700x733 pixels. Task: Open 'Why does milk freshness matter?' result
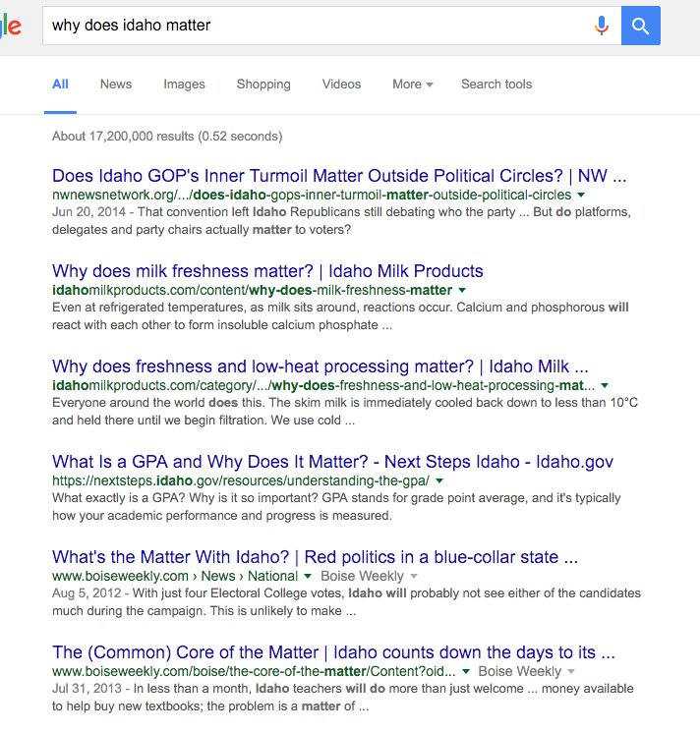tap(267, 271)
